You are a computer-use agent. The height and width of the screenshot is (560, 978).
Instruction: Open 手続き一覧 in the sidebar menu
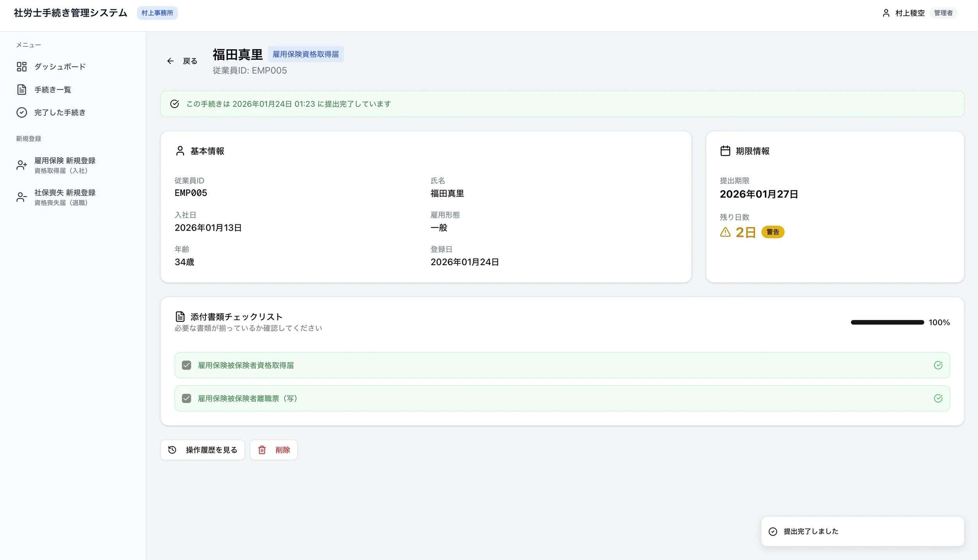53,90
